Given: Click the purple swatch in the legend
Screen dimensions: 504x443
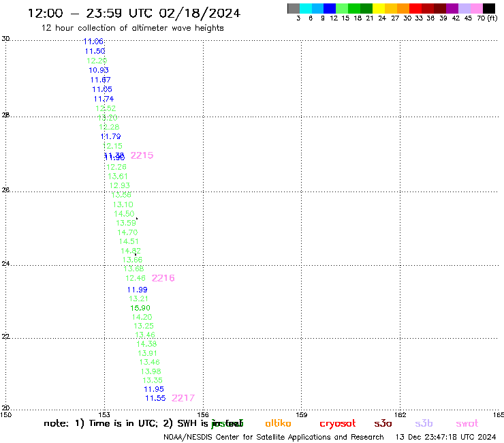Looking at the screenshot, I should 452,8.
